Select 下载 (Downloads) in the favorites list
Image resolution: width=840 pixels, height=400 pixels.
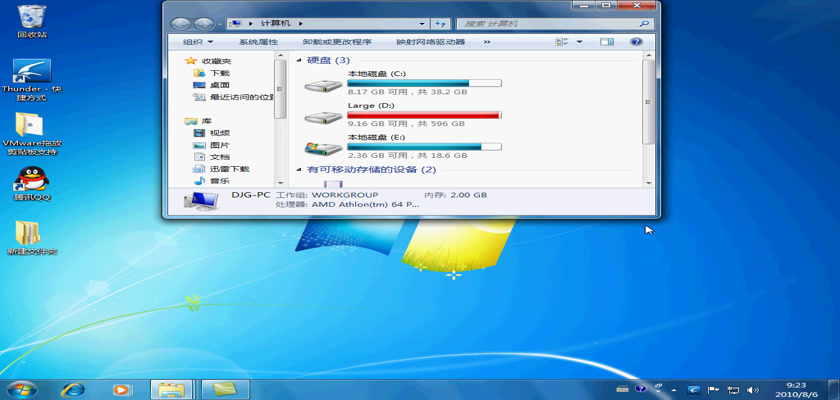(x=219, y=73)
